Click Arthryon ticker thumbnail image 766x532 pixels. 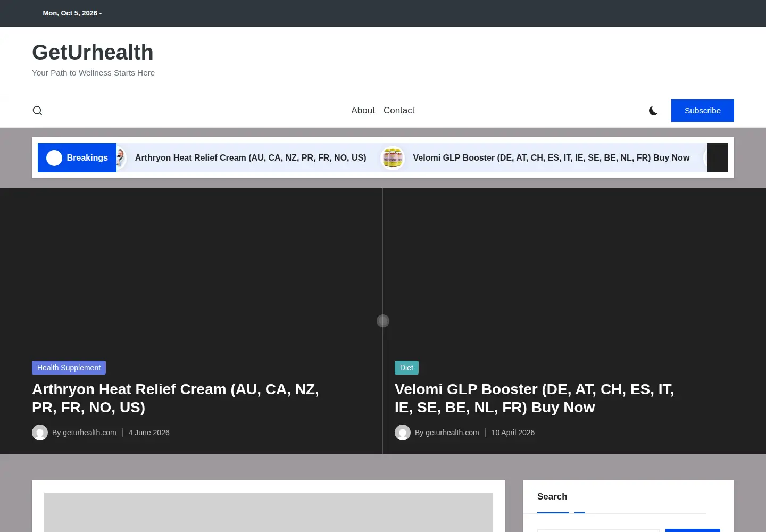(121, 157)
